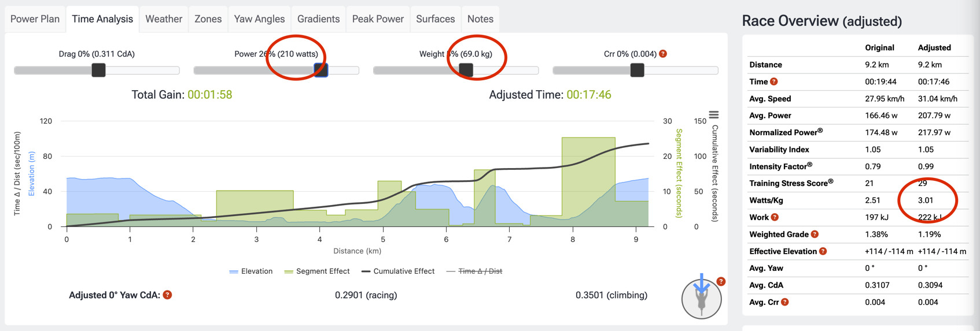
Task: Enable the Time Δ / Dist legend series
Action: pos(474,272)
